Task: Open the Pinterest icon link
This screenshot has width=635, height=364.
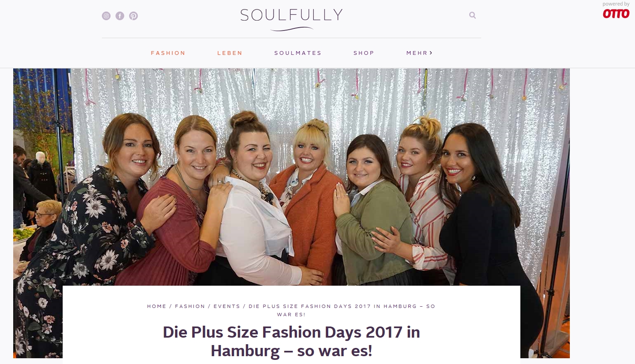Action: pyautogui.click(x=134, y=16)
